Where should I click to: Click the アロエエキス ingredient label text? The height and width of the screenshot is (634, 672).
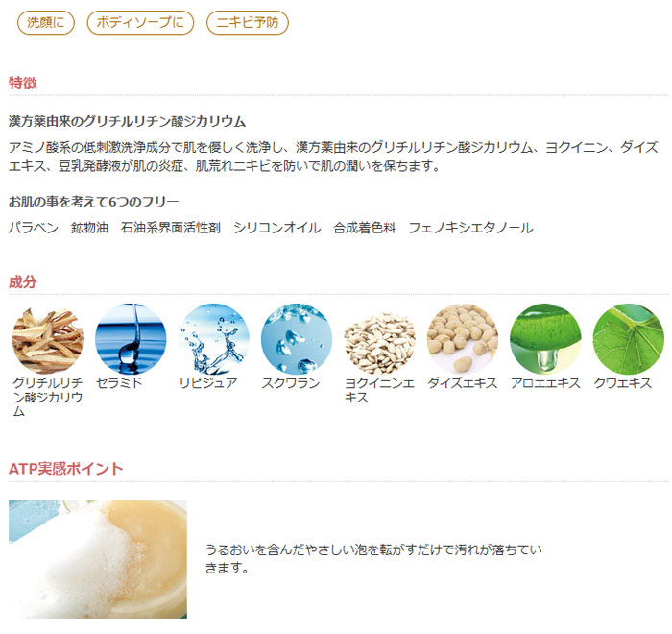point(545,382)
